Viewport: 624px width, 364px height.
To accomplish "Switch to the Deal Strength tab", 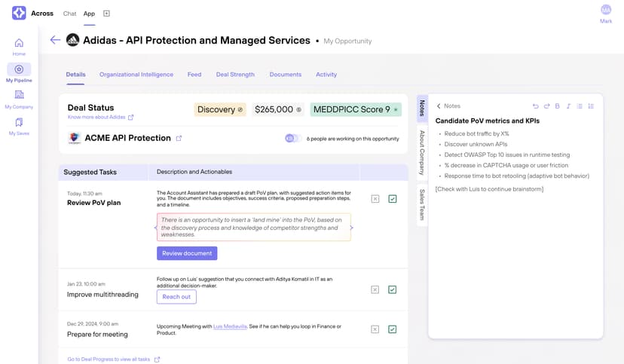I will point(235,75).
